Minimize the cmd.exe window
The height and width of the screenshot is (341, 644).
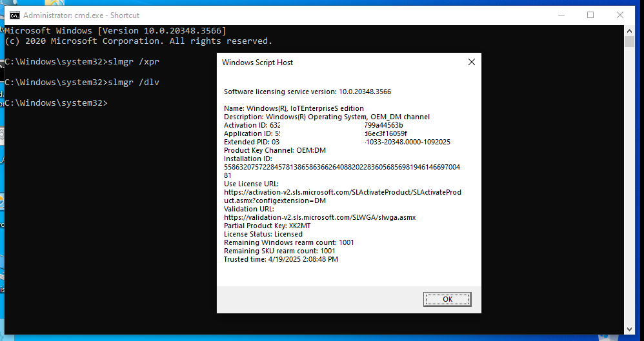click(561, 15)
